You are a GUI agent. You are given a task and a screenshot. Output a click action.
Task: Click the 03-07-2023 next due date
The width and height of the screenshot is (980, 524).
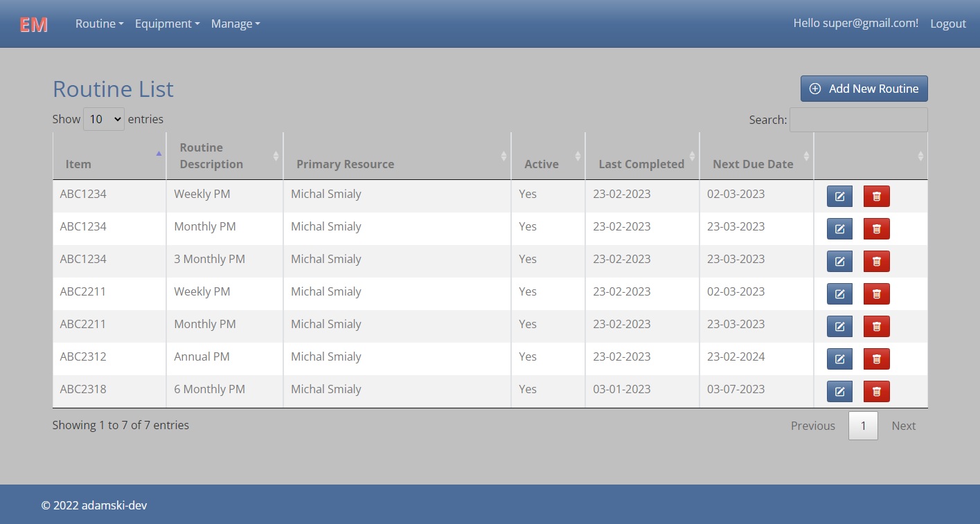pos(757,392)
